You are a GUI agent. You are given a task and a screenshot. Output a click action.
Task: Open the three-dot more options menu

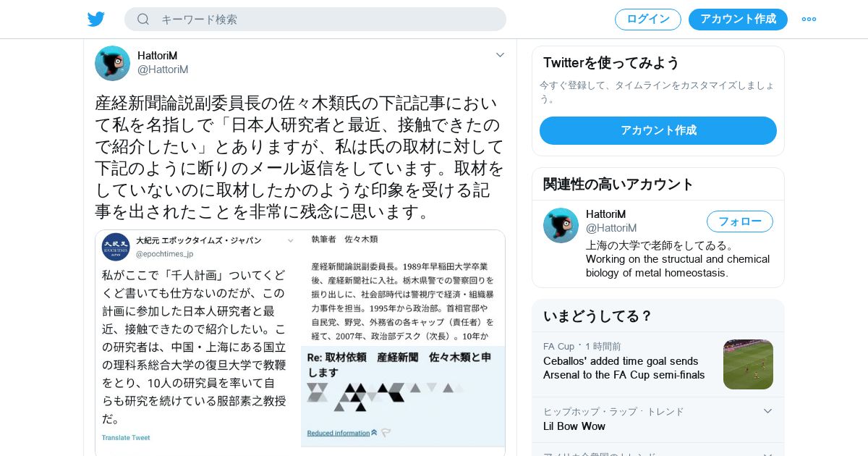coord(809,19)
